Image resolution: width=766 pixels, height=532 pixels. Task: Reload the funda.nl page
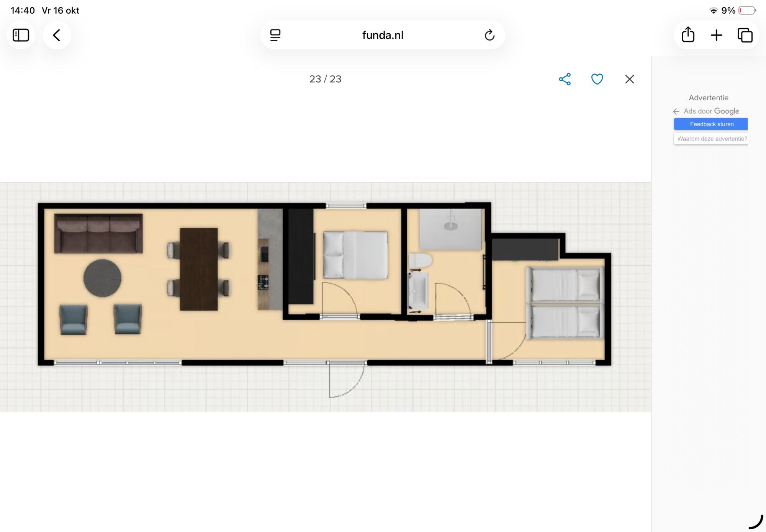(x=489, y=35)
